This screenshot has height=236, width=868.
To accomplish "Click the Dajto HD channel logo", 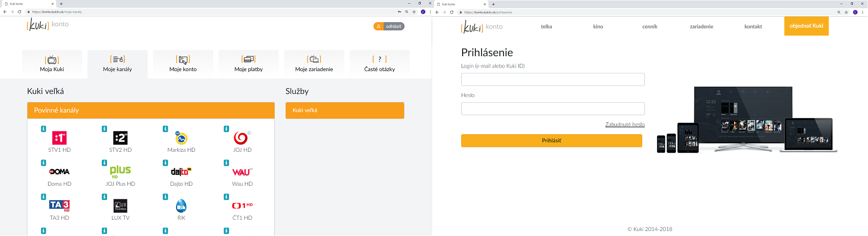I will (x=181, y=172).
